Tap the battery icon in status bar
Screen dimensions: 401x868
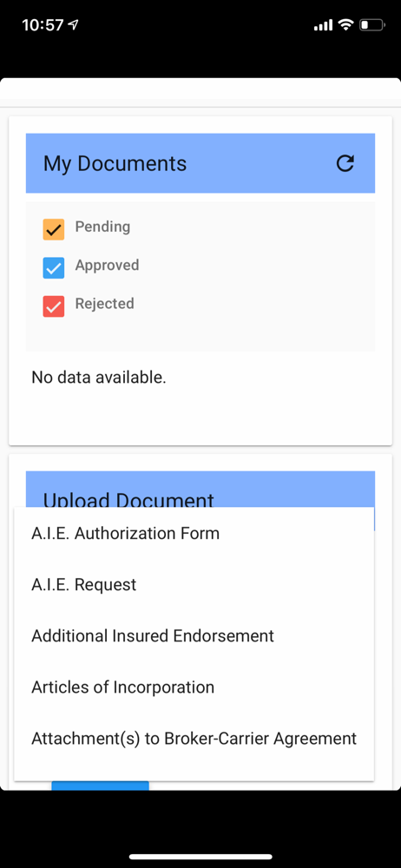[x=371, y=25]
